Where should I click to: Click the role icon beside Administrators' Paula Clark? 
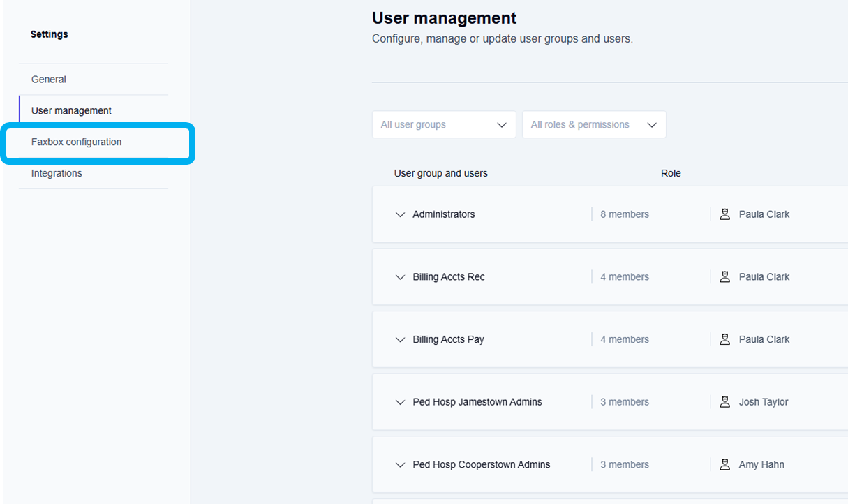tap(724, 214)
